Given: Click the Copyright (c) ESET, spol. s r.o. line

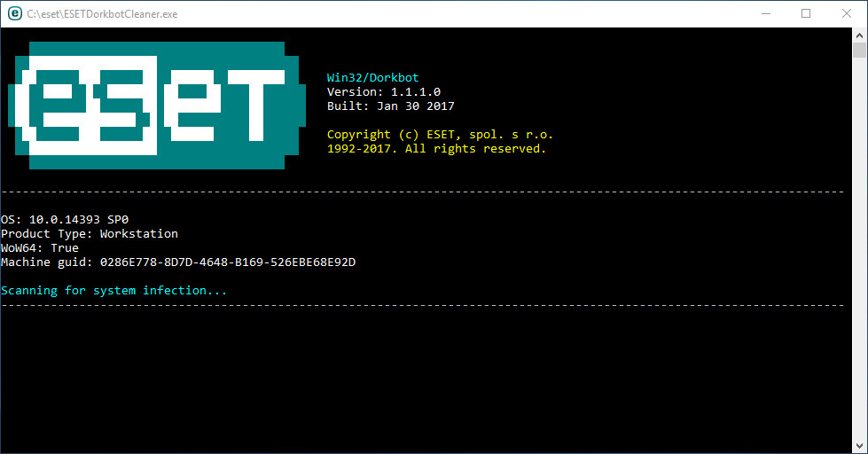Looking at the screenshot, I should [440, 135].
